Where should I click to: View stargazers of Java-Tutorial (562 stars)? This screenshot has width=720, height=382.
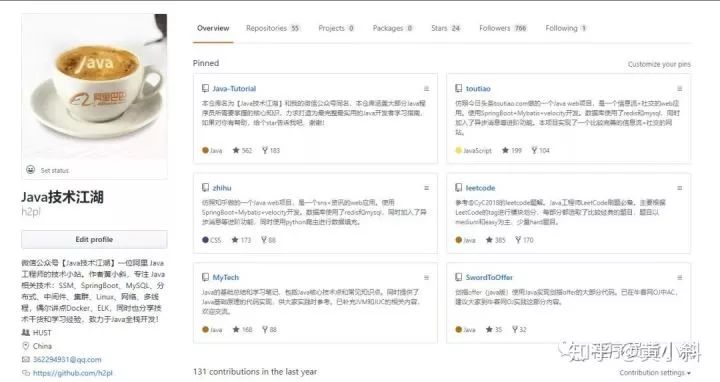click(242, 150)
